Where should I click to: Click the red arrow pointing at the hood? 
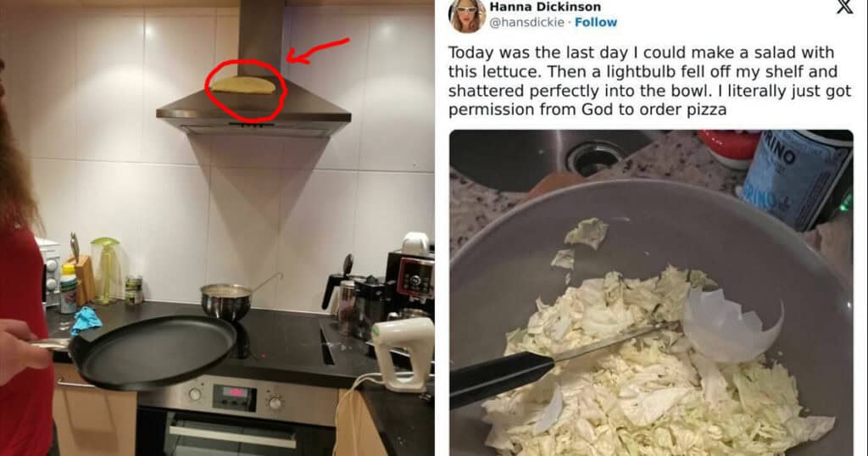pyautogui.click(x=318, y=50)
